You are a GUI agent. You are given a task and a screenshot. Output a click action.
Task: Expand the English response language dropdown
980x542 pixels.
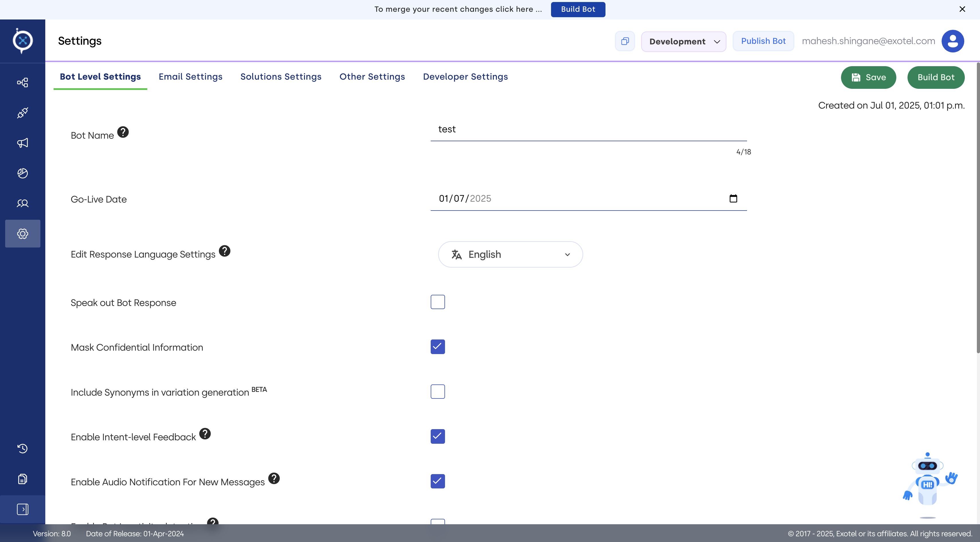(x=510, y=254)
